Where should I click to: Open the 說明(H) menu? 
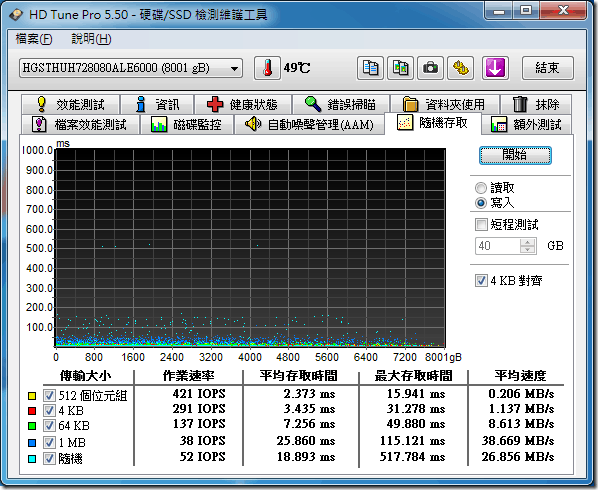[91, 39]
